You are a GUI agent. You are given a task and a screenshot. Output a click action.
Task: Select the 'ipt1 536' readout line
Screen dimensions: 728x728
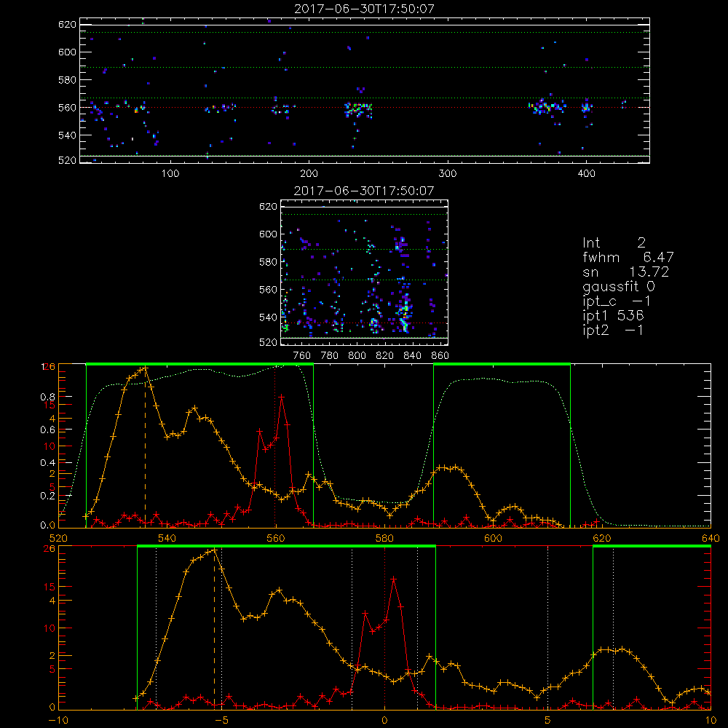pyautogui.click(x=613, y=316)
